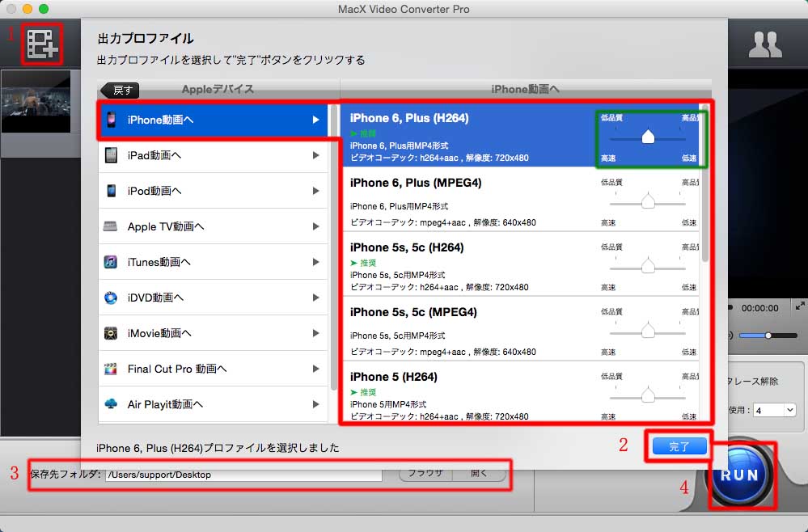This screenshot has width=808, height=532.
Task: Open the CPU core count dropdown showing 4
Action: (x=775, y=410)
